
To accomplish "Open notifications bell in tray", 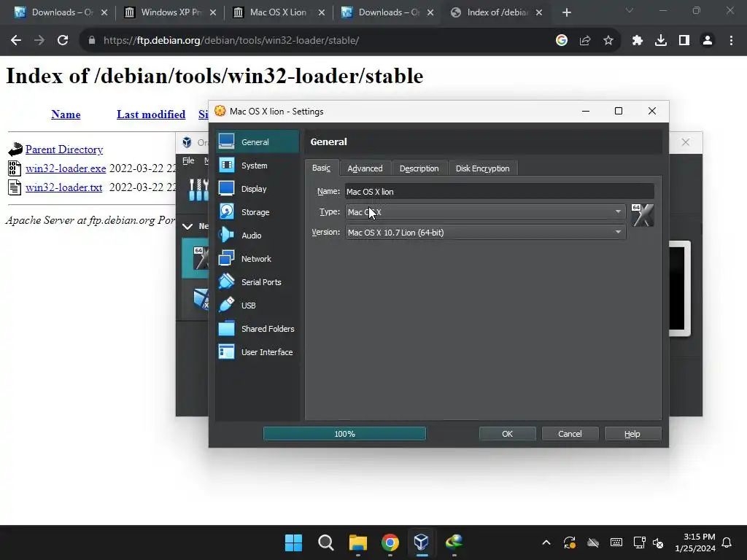I will tap(727, 542).
